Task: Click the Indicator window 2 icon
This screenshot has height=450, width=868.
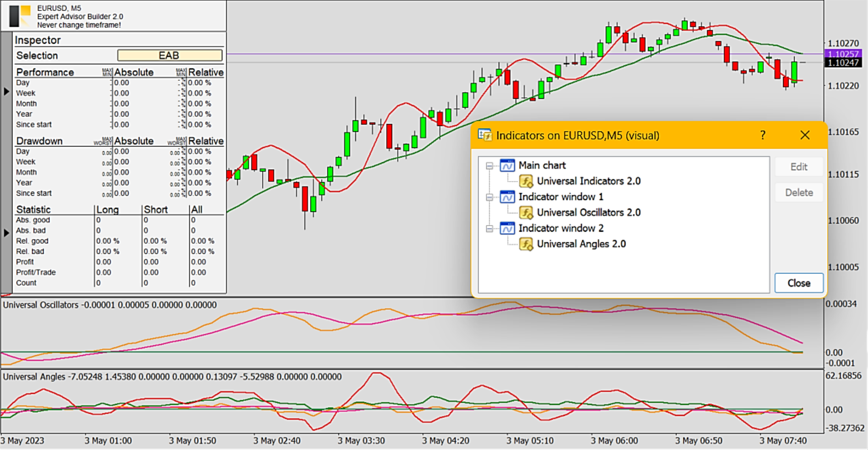Action: click(x=507, y=228)
